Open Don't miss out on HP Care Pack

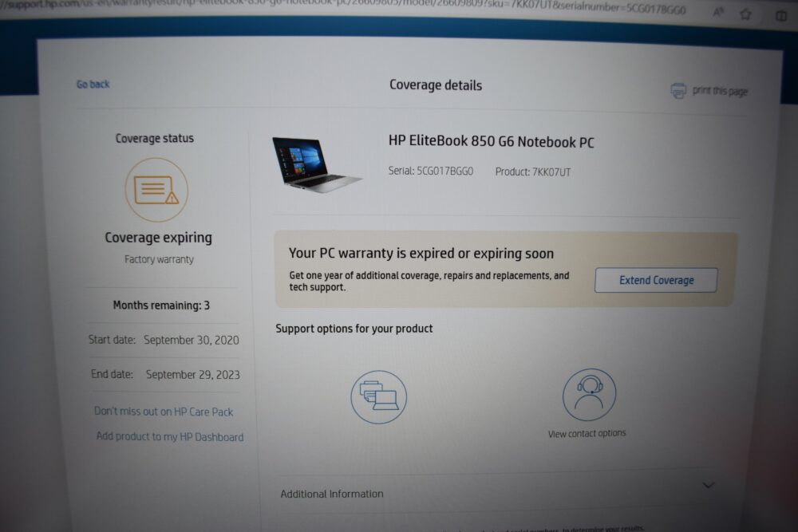pos(164,412)
